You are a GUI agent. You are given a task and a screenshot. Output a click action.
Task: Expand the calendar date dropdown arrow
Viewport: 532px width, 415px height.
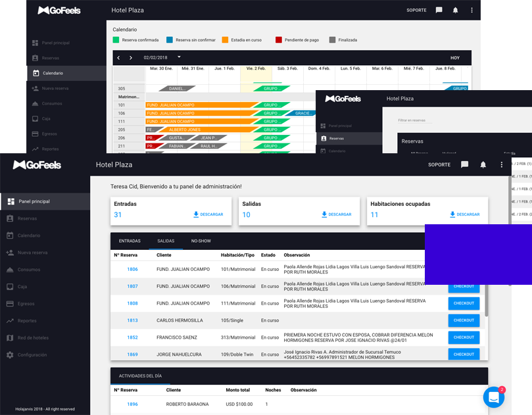coord(179,57)
